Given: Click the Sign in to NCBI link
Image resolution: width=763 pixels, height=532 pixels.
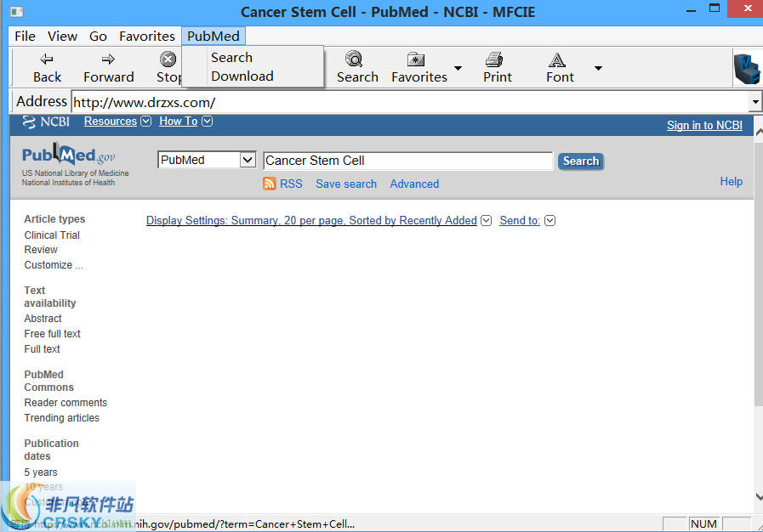Looking at the screenshot, I should tap(704, 125).
